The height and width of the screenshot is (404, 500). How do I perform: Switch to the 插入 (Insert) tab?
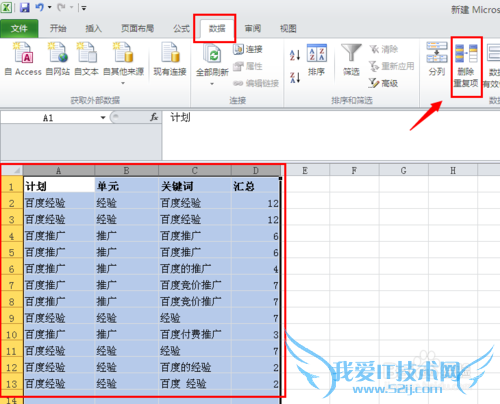pos(94,29)
